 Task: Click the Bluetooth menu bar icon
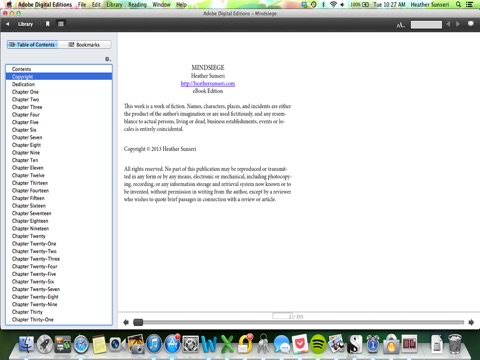[323, 4]
